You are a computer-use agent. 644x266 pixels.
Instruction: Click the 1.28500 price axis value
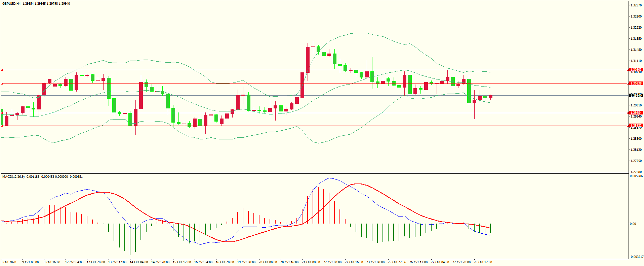coord(636,139)
